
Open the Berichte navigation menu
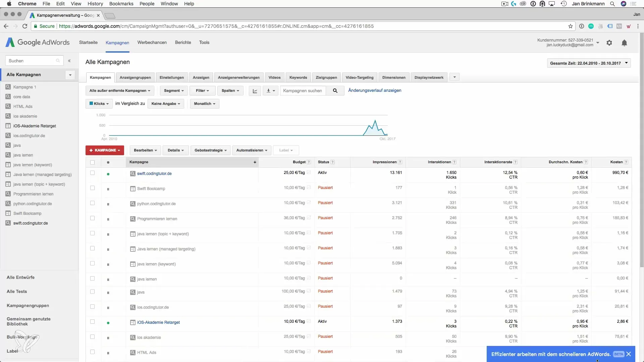tap(183, 43)
